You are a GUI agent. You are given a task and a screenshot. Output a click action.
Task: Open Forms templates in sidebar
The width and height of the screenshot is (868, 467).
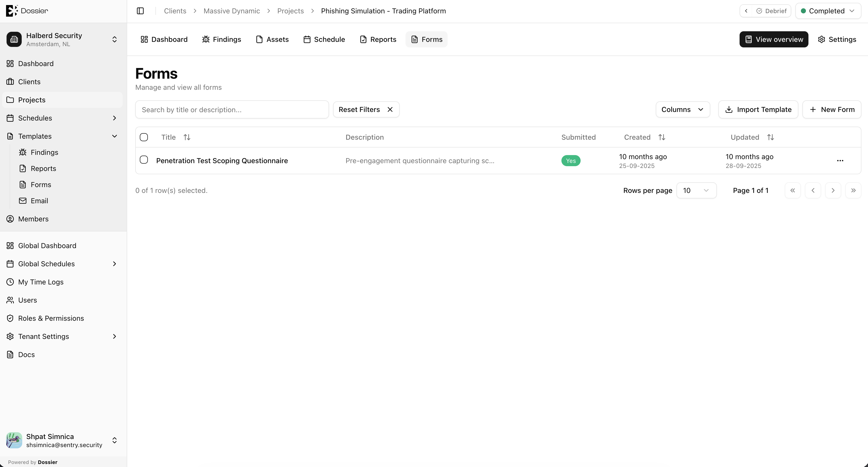pos(41,185)
